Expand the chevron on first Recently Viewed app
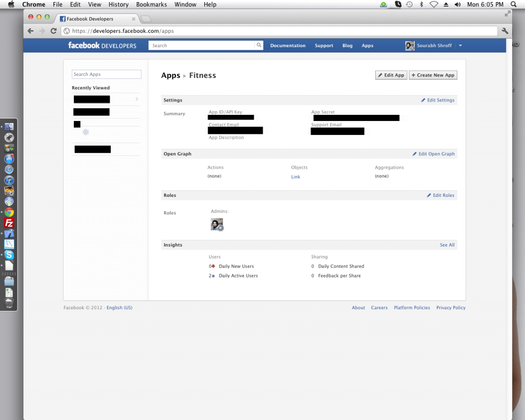Viewport: 525px width, 420px height. (136, 99)
